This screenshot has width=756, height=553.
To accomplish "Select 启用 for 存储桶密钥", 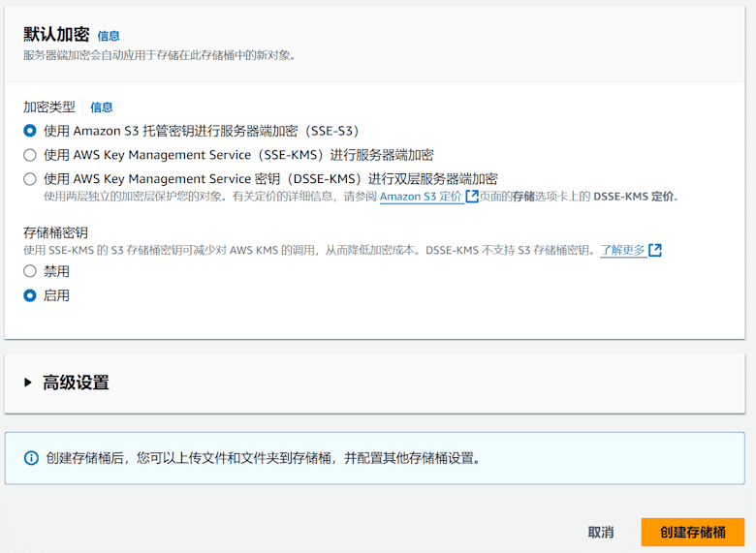I will 30,295.
